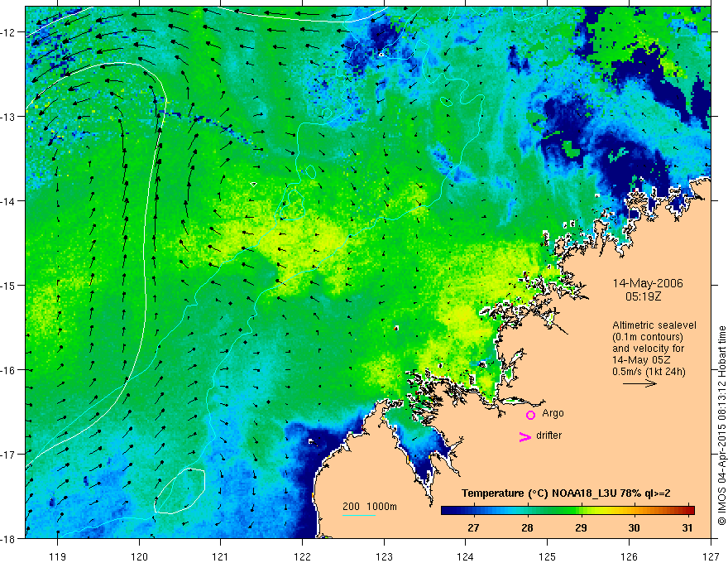Screen dimensions: 728x563
Task: Click the 27 label on temperature scale
Action: 473,527
